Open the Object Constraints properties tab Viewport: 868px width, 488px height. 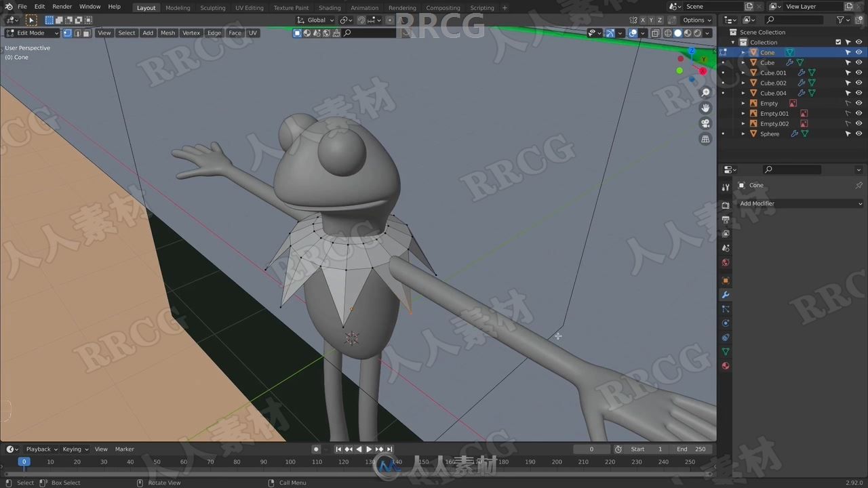726,338
